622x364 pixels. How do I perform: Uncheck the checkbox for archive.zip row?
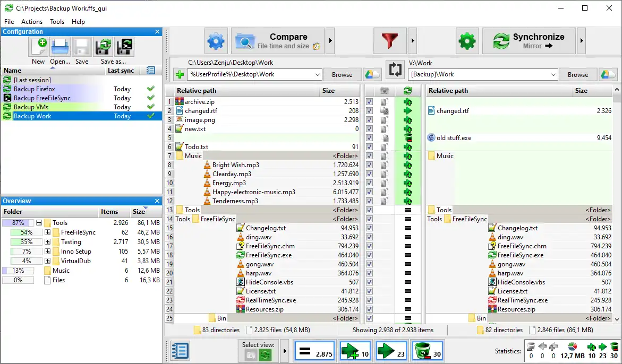tap(369, 102)
